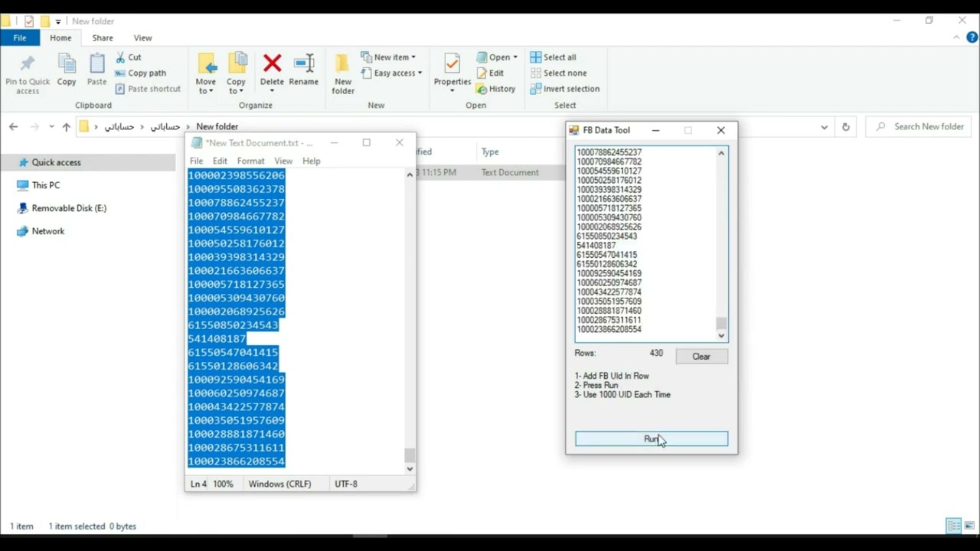Image resolution: width=980 pixels, height=551 pixels.
Task: Click the FB Data Tool scroll down arrow
Action: click(x=721, y=335)
